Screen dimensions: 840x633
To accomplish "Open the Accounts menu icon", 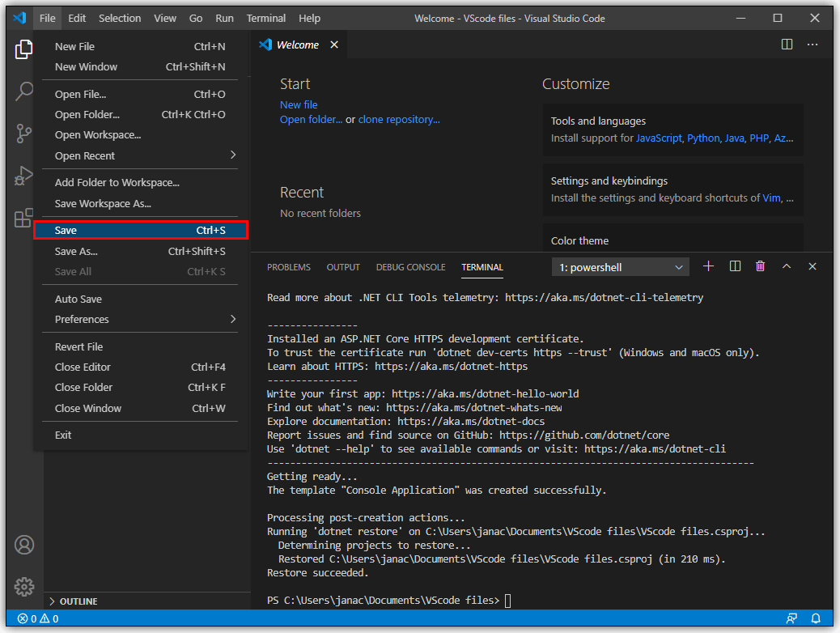I will coord(24,545).
